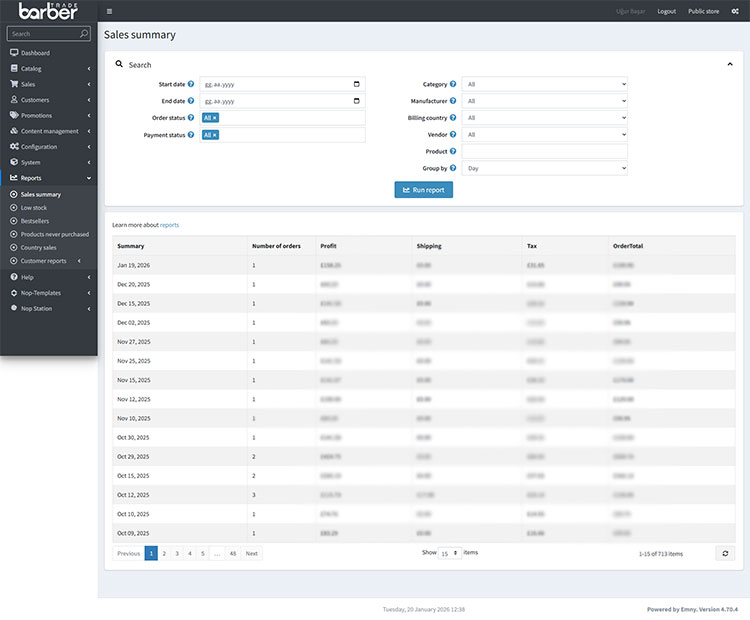This screenshot has width=750, height=620.
Task: Click the search magnifier in sidebar search box
Action: [x=84, y=33]
